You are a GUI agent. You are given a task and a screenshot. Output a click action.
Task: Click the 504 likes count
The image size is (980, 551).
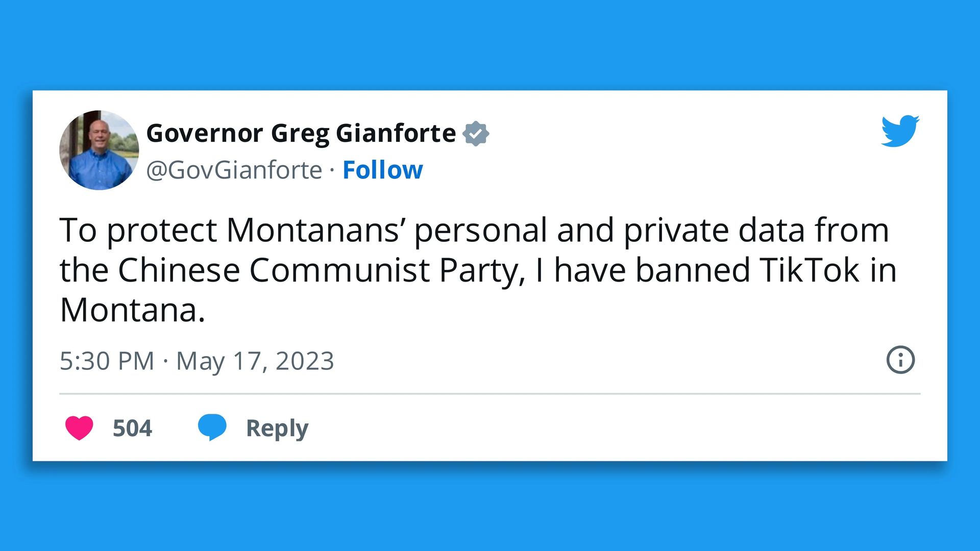(x=132, y=428)
